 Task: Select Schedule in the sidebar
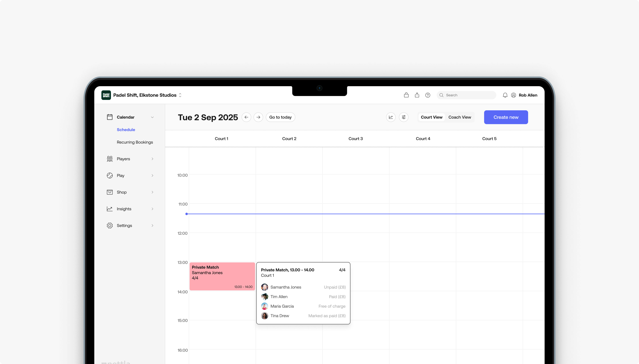tap(126, 129)
